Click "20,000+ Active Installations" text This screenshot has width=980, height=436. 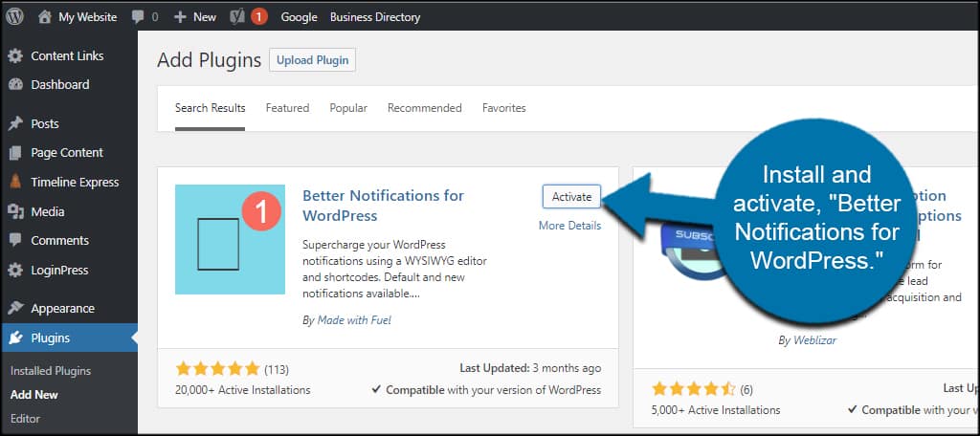243,390
